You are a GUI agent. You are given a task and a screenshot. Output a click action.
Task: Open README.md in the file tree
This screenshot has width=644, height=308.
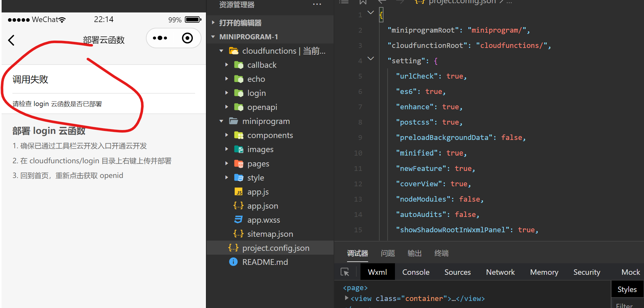coord(265,262)
